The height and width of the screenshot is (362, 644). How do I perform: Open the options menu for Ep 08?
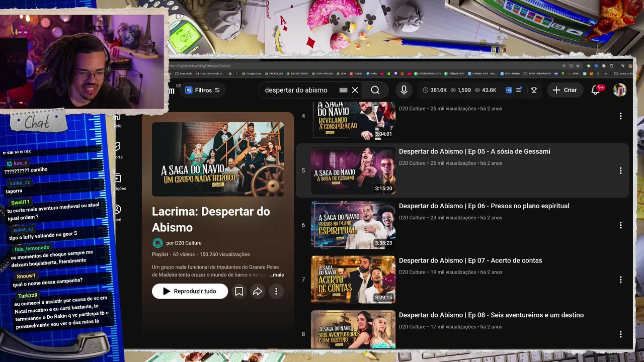pyautogui.click(x=620, y=334)
